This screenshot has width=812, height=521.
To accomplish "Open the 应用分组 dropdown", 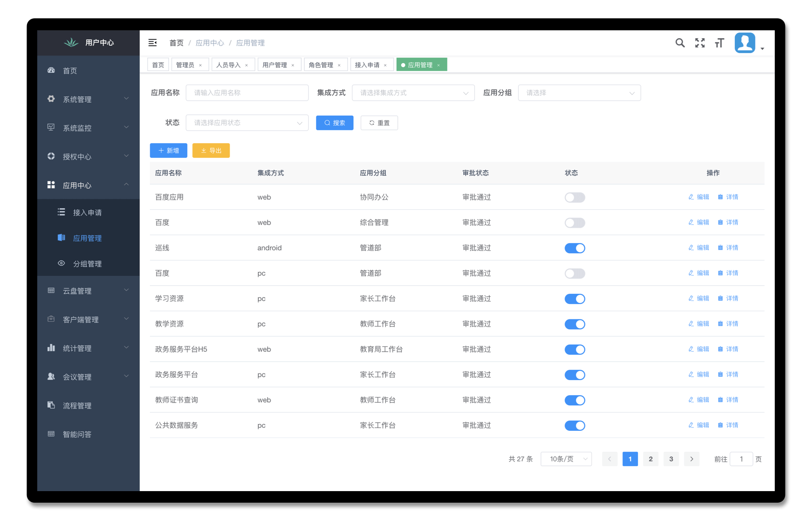I will (x=579, y=93).
